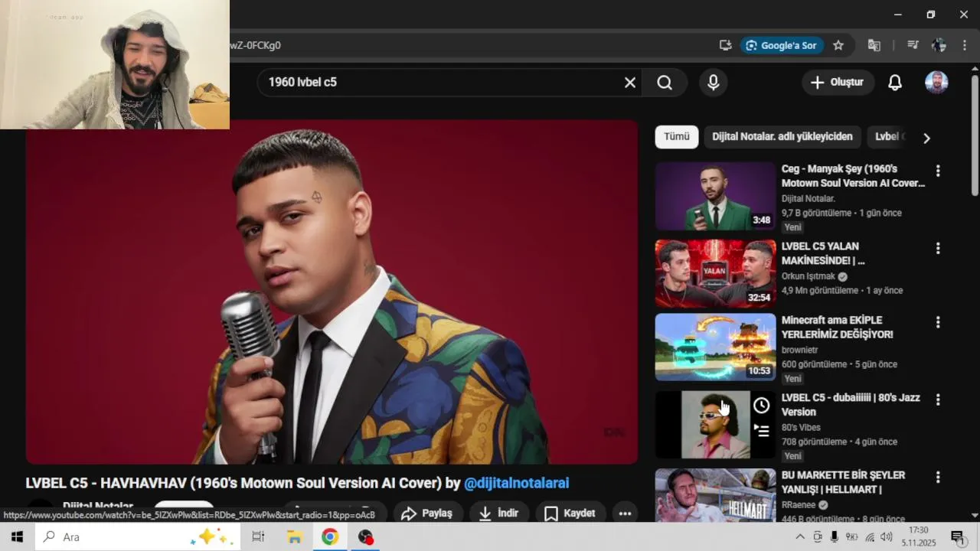Click the Kaydet save button
The image size is (980, 551).
570,514
